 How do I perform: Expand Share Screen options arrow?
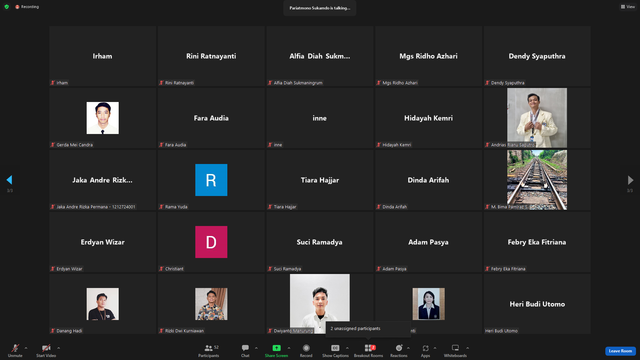(289, 348)
